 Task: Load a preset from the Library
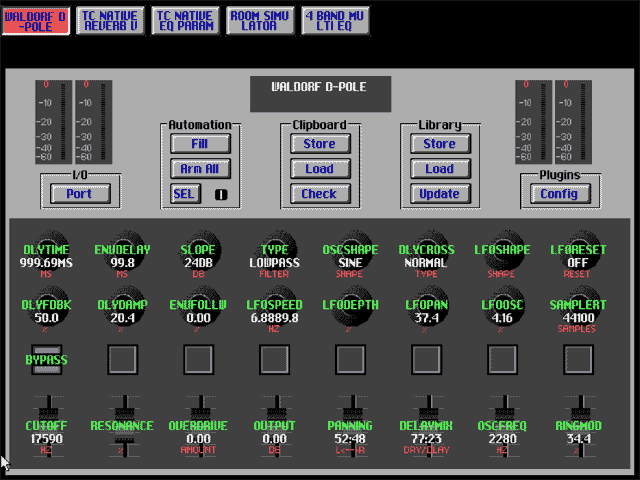pyautogui.click(x=440, y=169)
